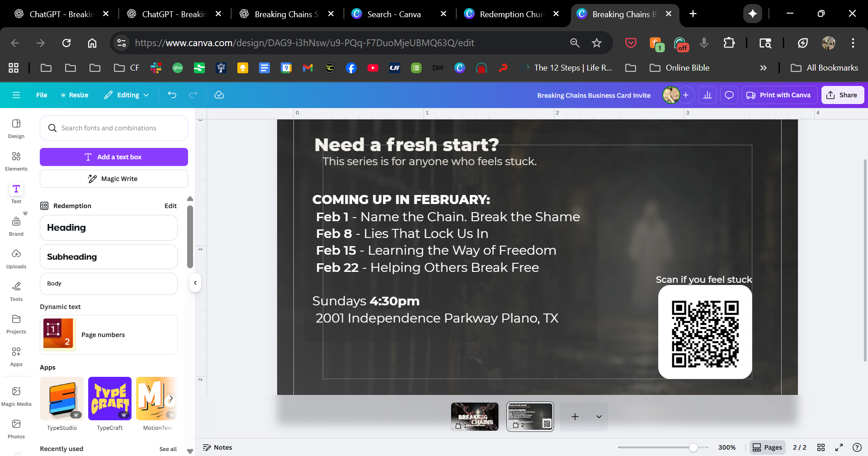Open the File menu
868x456 pixels.
pyautogui.click(x=42, y=95)
